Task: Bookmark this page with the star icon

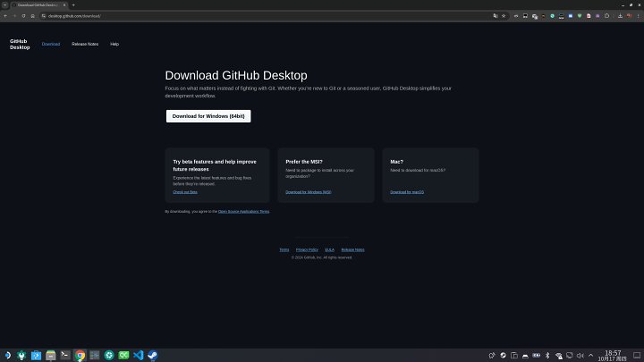Action: point(504,16)
